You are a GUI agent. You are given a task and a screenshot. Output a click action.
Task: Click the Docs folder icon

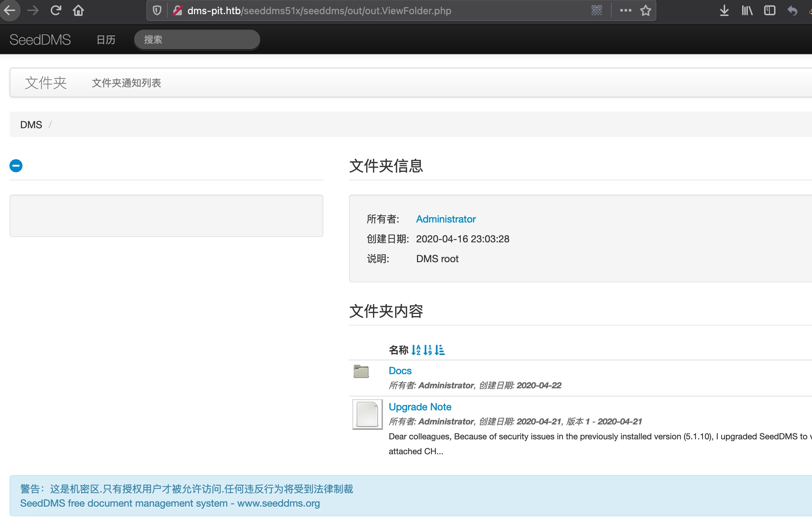pos(361,371)
